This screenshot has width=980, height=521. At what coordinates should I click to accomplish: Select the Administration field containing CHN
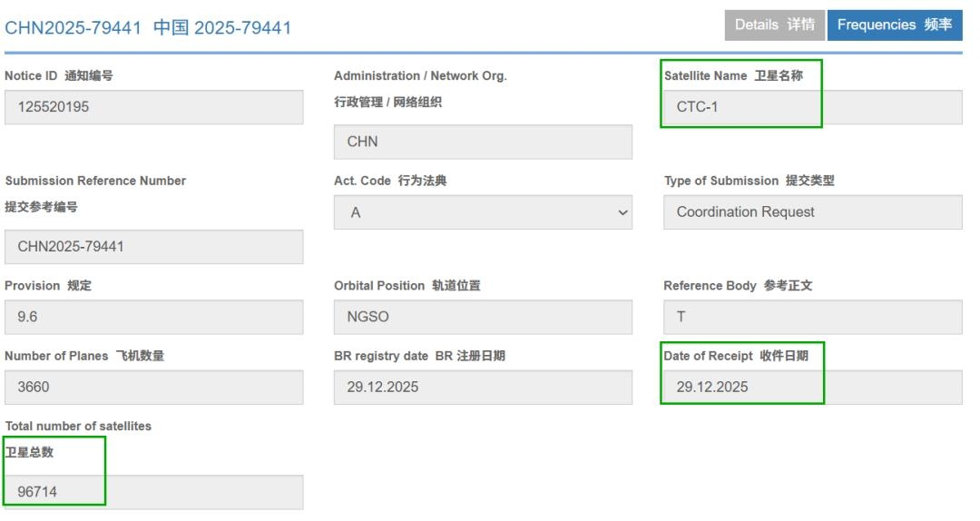tap(483, 143)
